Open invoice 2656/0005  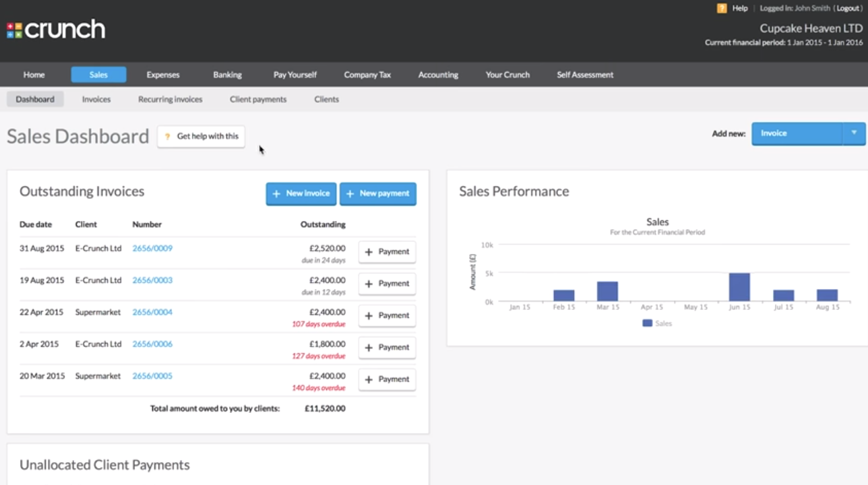coord(152,376)
